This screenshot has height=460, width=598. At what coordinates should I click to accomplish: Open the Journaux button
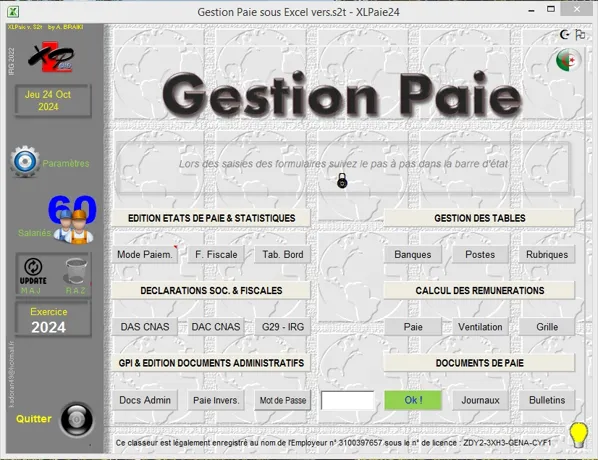(x=480, y=400)
